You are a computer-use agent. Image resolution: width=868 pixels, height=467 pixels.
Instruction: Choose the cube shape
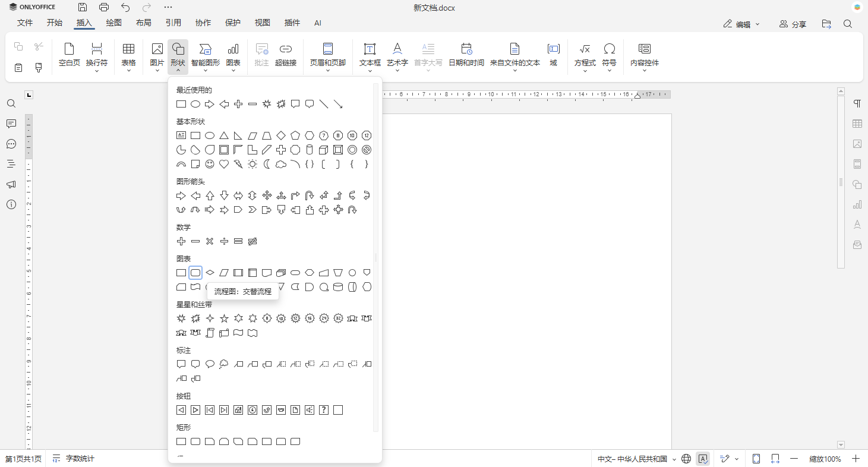324,150
